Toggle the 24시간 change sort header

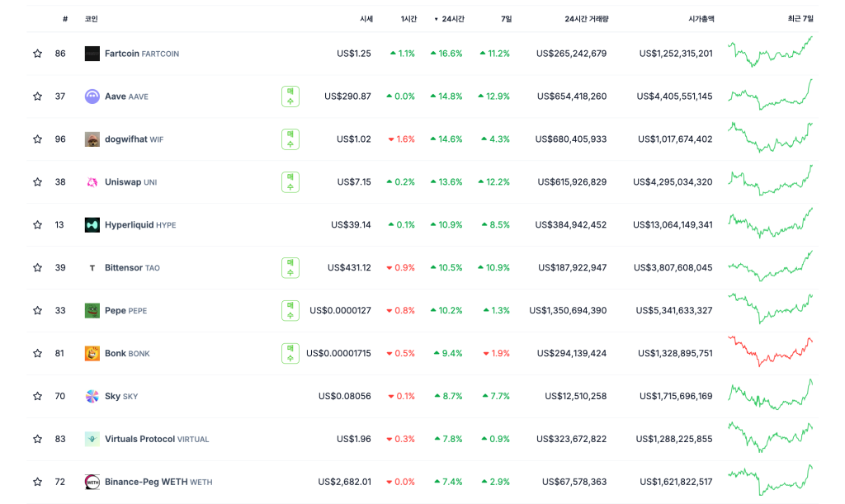450,19
